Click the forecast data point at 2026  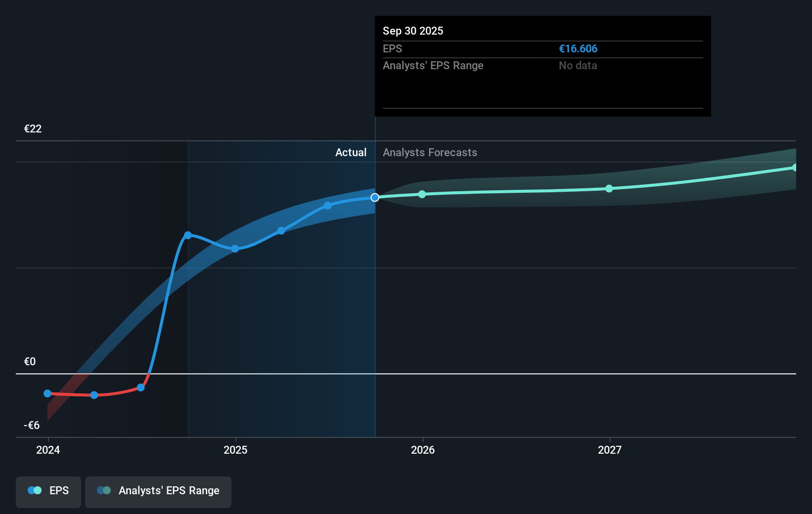pos(422,194)
